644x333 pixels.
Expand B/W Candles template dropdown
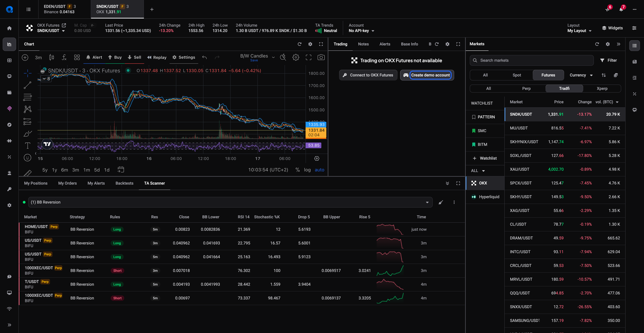click(x=273, y=57)
